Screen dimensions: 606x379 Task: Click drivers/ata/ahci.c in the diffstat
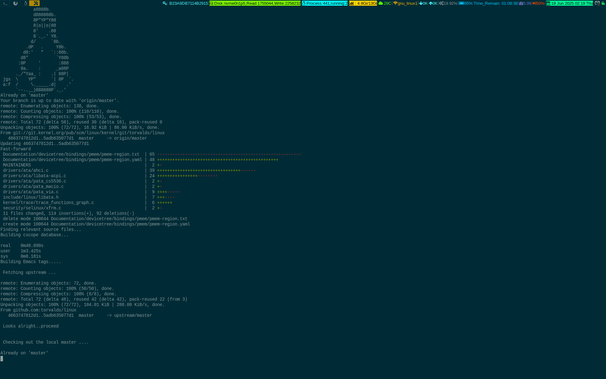(26, 170)
